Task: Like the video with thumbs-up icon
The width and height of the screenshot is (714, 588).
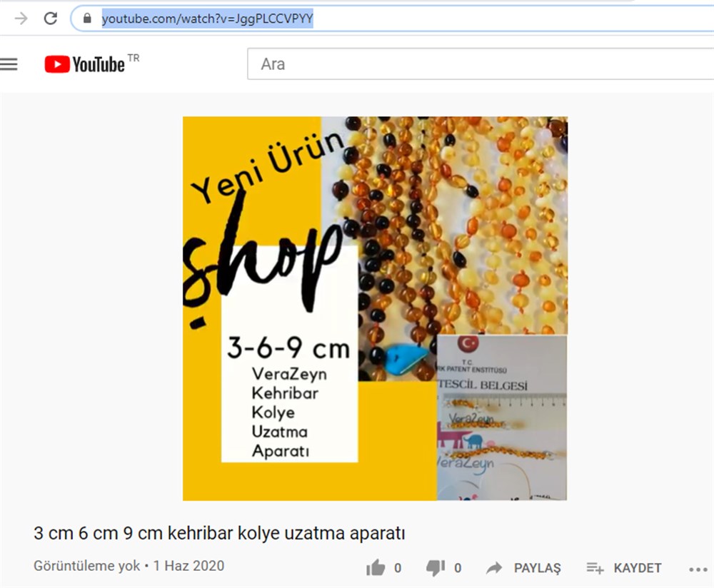Action: (x=376, y=567)
